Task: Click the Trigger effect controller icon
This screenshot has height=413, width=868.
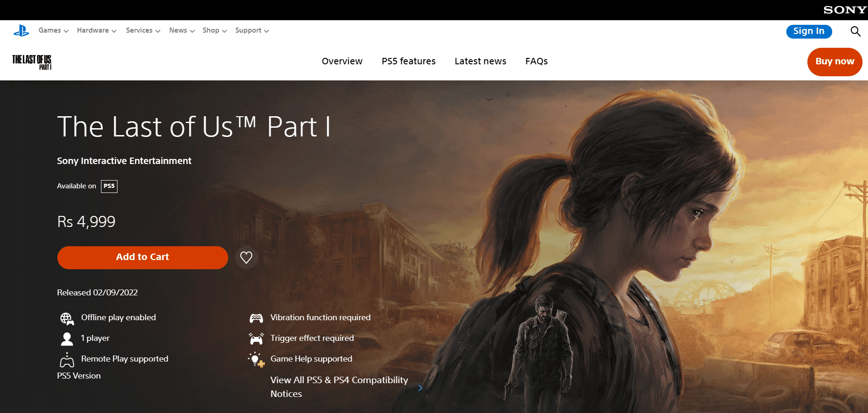Action: point(256,339)
